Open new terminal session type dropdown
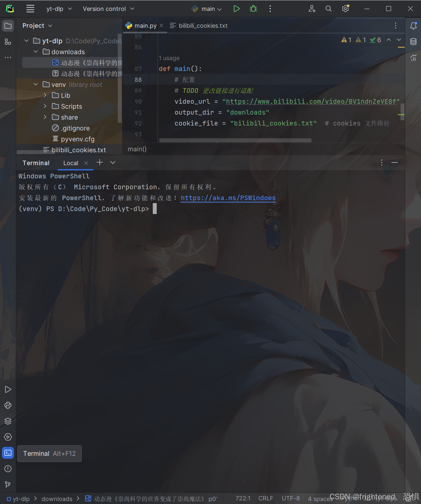This screenshot has width=421, height=504. 113,162
